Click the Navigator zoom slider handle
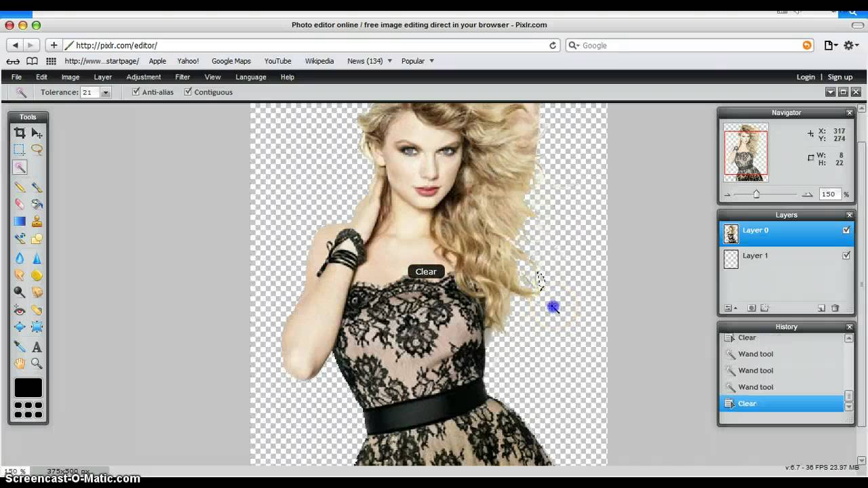 click(x=756, y=195)
